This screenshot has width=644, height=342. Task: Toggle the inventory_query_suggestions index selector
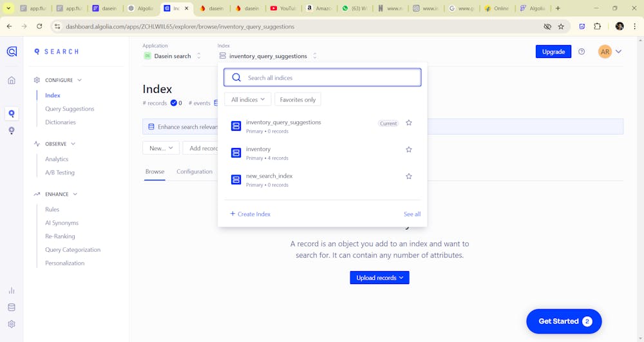pos(268,56)
